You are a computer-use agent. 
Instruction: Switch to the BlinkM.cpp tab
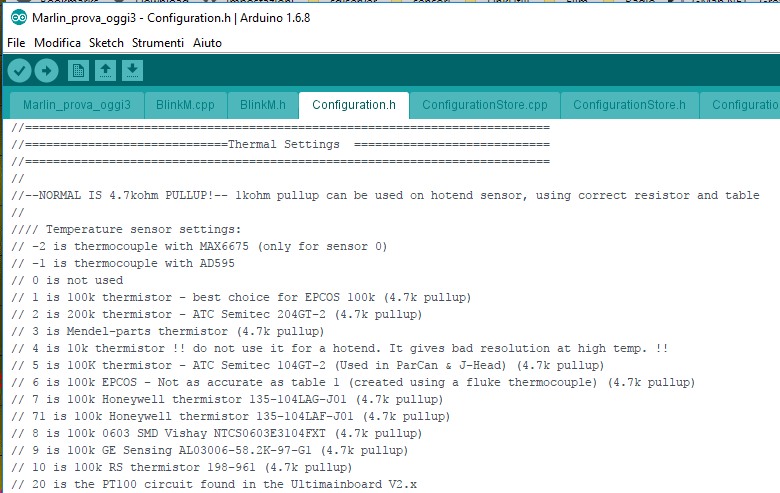pos(185,105)
